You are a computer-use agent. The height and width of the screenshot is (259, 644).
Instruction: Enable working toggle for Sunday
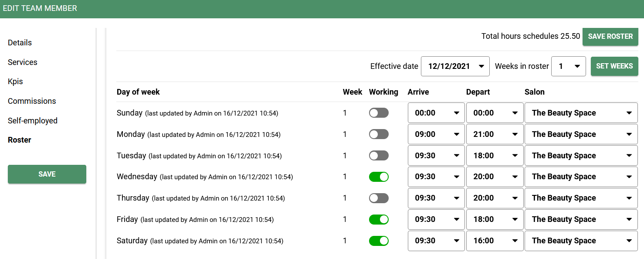379,113
